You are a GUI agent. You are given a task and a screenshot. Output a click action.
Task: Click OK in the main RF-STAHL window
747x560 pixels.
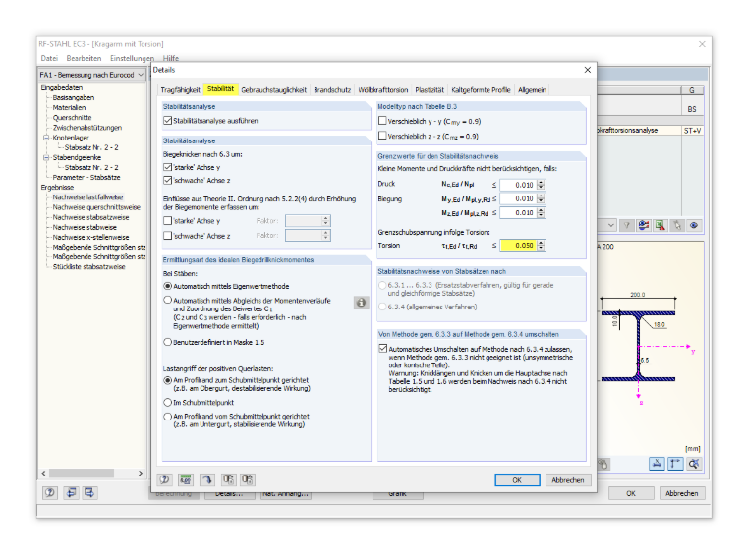click(x=631, y=493)
